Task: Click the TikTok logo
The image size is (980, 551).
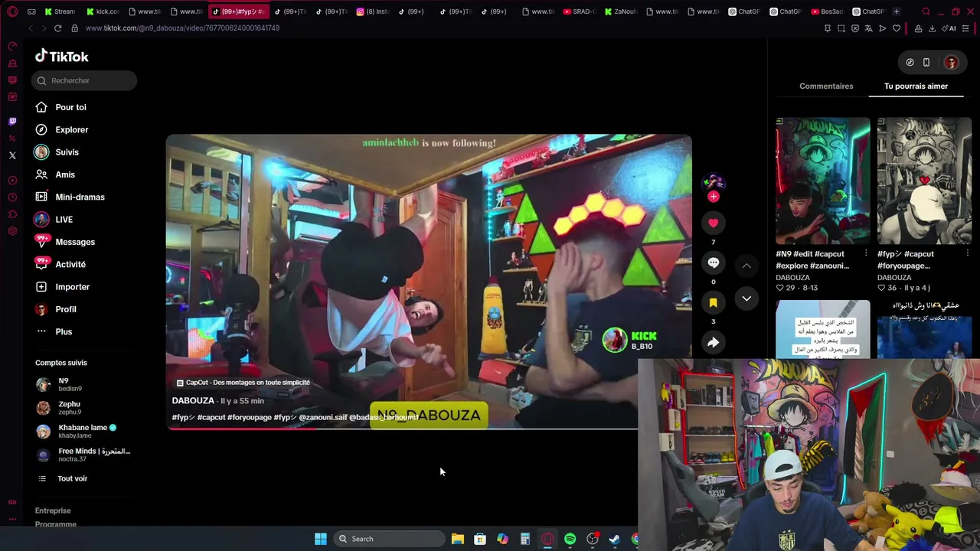Action: pos(62,56)
